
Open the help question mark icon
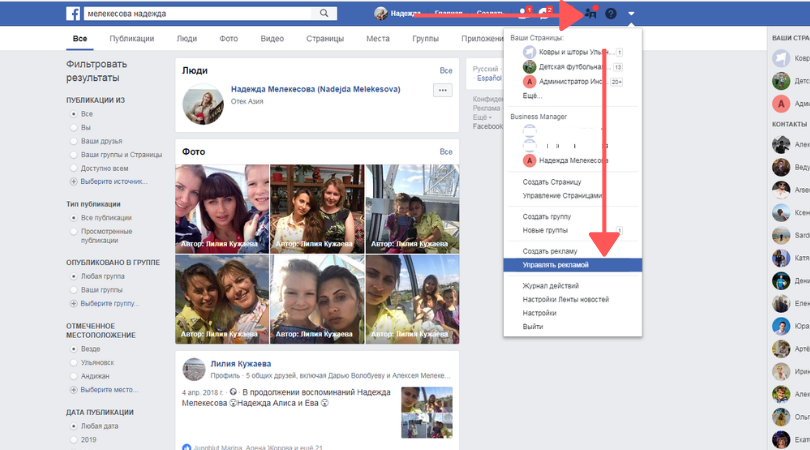tap(611, 13)
